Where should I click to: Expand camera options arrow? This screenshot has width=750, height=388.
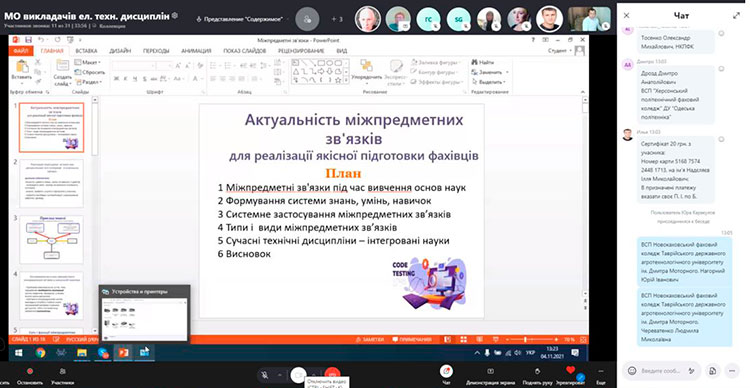tap(314, 375)
